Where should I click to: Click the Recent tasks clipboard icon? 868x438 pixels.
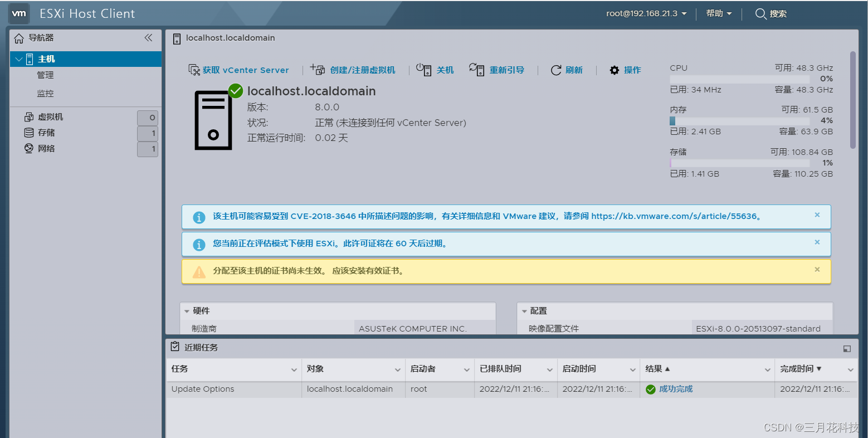pos(175,347)
